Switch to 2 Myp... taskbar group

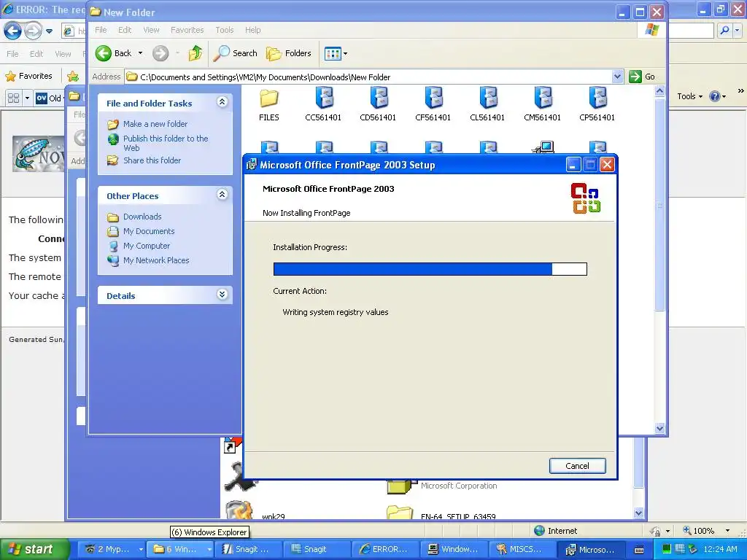(x=111, y=549)
